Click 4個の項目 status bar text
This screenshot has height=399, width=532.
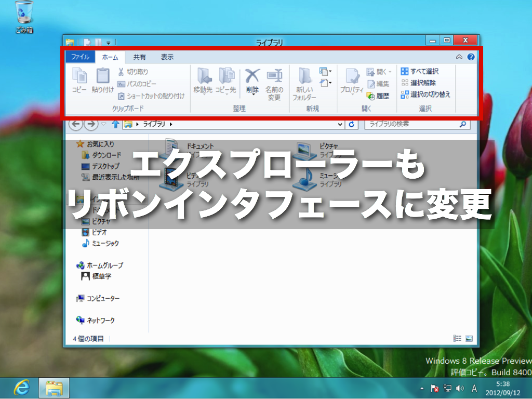coord(88,339)
